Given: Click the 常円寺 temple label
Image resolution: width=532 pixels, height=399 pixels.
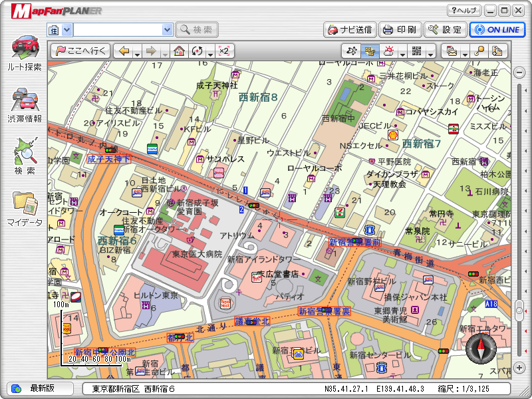Looking at the screenshot, I should [442, 213].
